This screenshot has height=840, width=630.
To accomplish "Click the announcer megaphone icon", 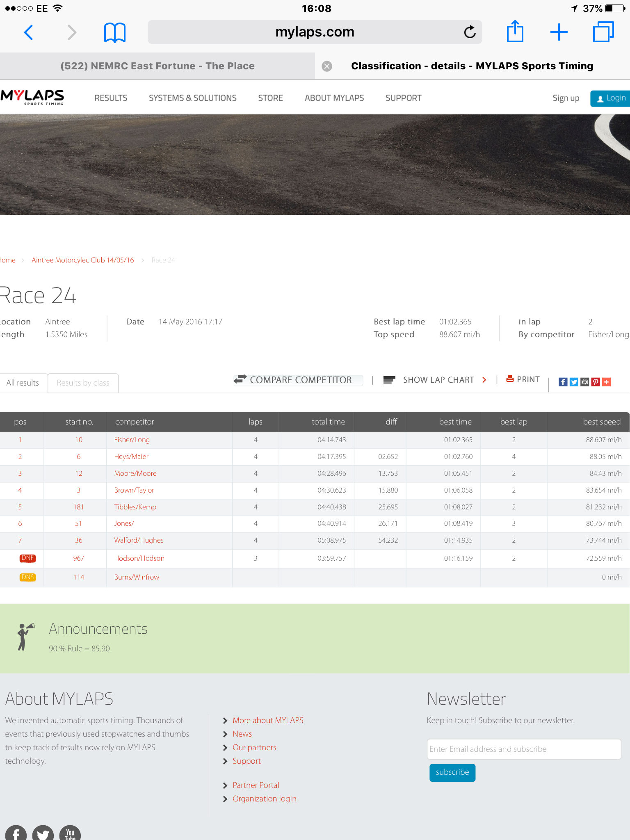I will coord(26,637).
